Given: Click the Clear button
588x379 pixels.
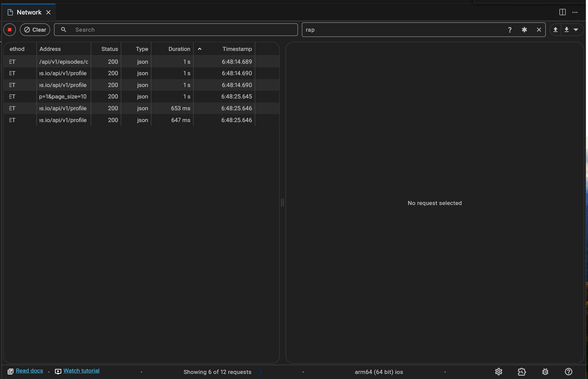Looking at the screenshot, I should point(35,30).
